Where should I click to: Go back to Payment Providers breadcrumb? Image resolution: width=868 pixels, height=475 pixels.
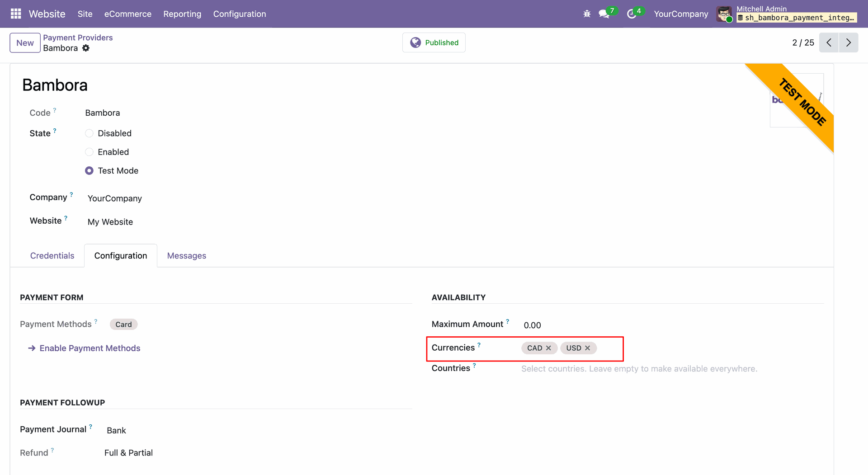(x=78, y=38)
